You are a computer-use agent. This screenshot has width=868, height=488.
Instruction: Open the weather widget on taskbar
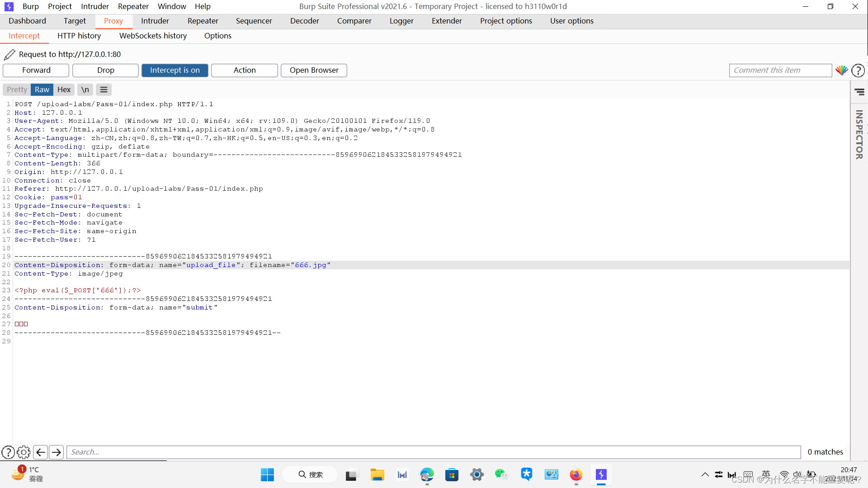26,474
